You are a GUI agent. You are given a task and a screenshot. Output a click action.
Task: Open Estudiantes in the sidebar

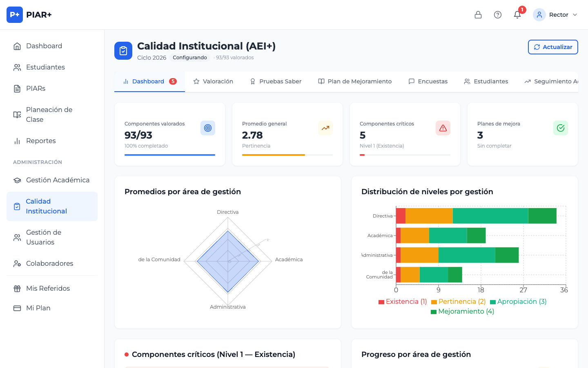(x=52, y=67)
